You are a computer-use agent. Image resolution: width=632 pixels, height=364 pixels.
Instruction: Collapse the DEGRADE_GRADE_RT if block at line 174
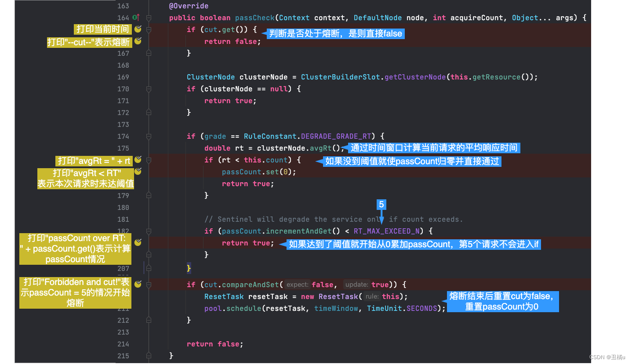[149, 136]
